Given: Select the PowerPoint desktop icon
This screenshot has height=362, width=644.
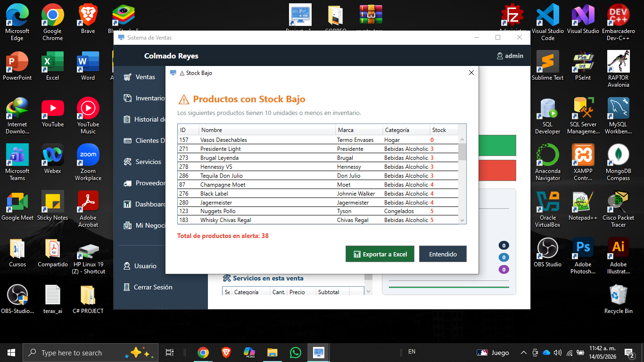Looking at the screenshot, I should point(17,66).
